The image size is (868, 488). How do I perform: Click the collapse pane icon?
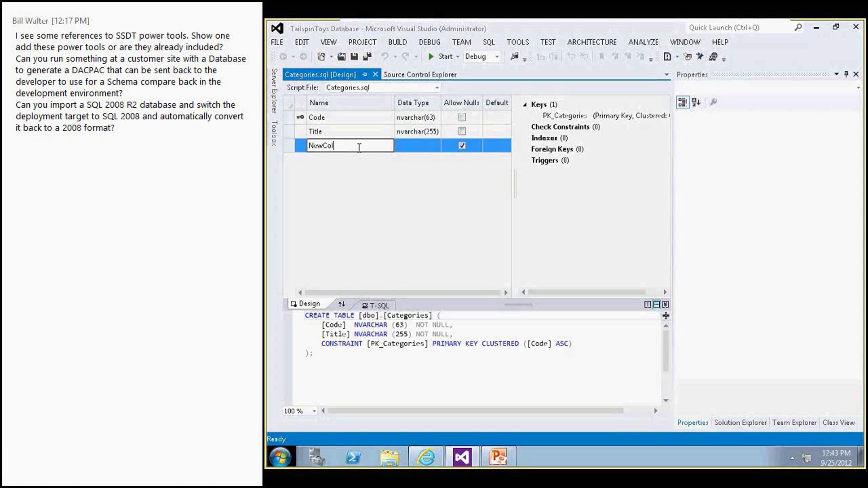click(665, 304)
